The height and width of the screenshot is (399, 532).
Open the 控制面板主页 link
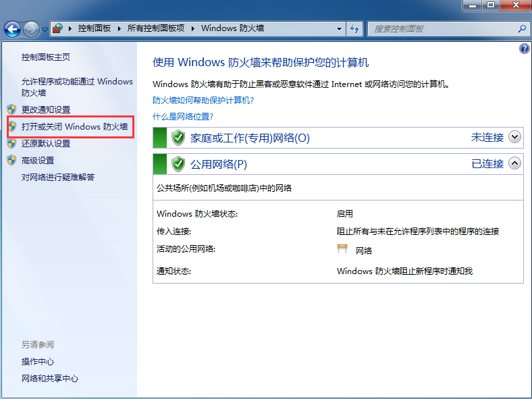pyautogui.click(x=46, y=57)
